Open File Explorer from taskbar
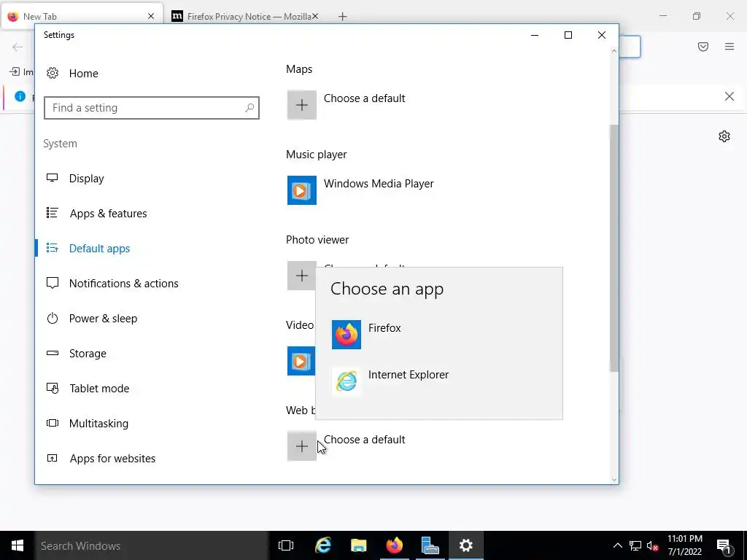 (358, 545)
